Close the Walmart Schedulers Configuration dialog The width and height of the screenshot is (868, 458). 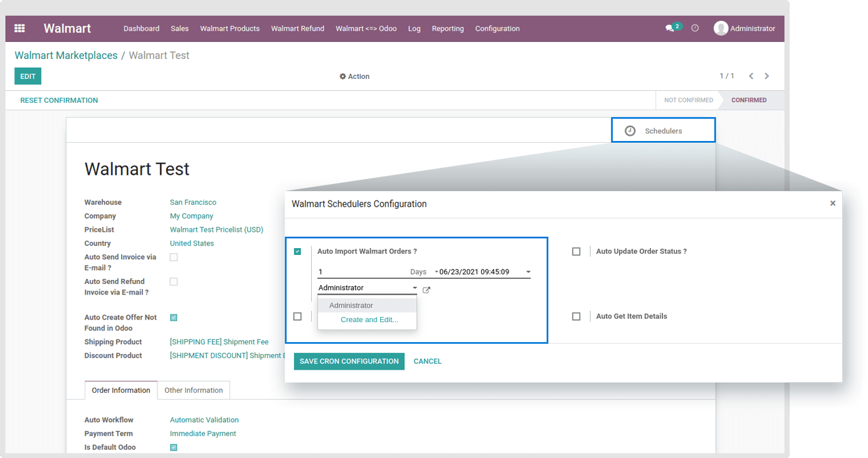coord(833,203)
